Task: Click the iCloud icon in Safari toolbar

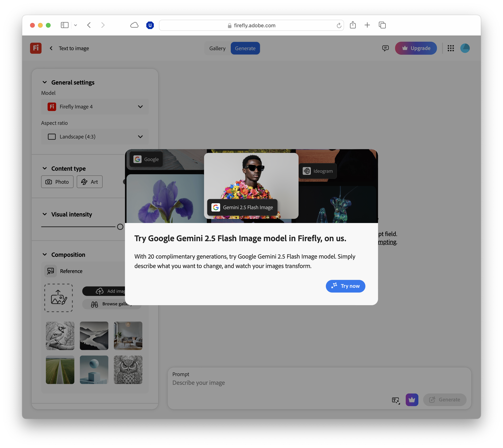Action: (134, 25)
